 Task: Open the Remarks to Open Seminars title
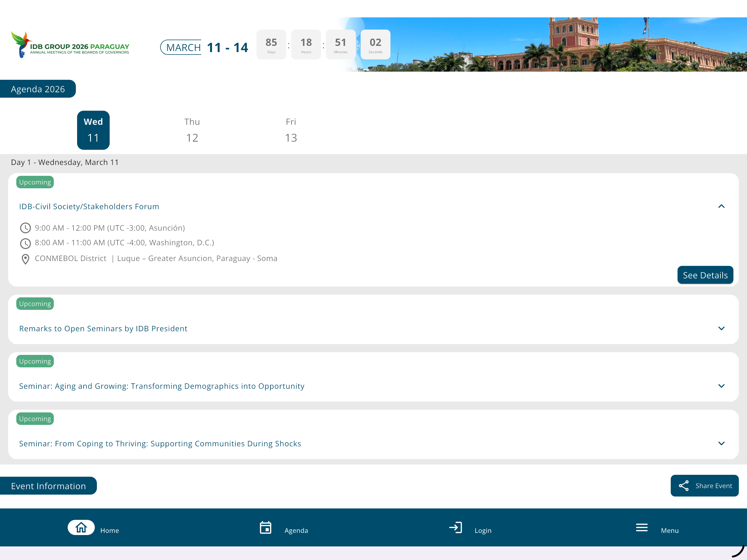(x=103, y=329)
